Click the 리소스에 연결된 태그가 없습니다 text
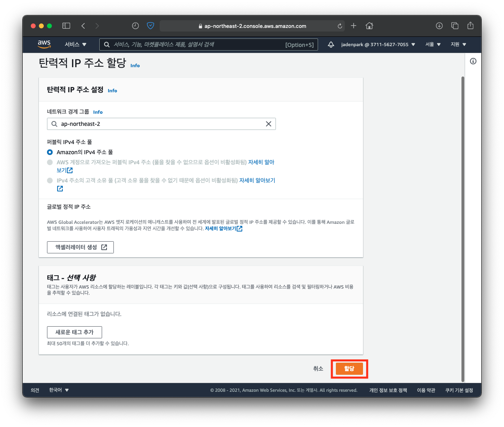Image resolution: width=504 pixels, height=427 pixels. click(x=84, y=314)
